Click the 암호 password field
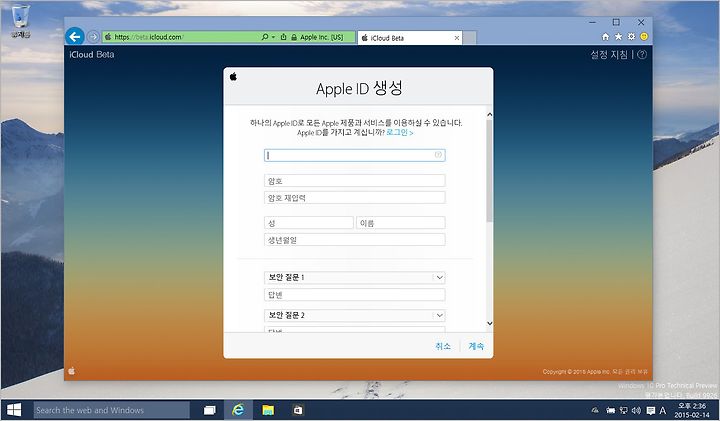 (354, 180)
